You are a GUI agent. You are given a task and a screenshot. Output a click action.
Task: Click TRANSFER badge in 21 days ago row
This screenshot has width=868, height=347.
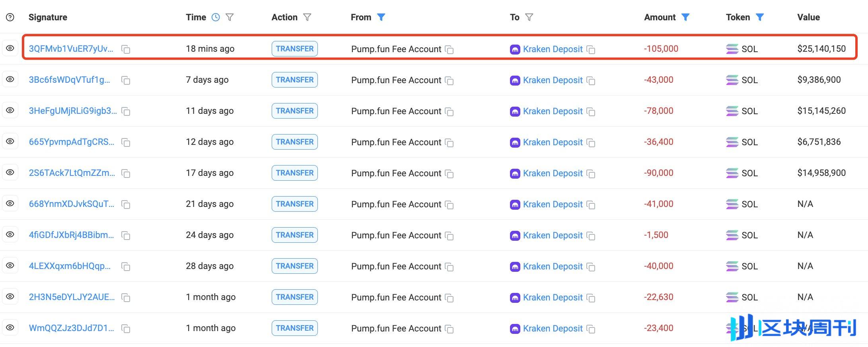click(x=295, y=204)
